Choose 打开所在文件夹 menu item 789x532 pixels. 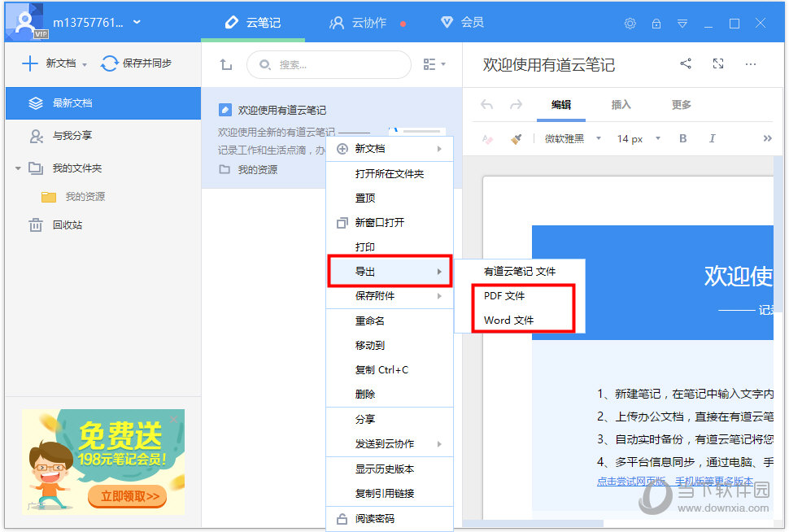390,173
